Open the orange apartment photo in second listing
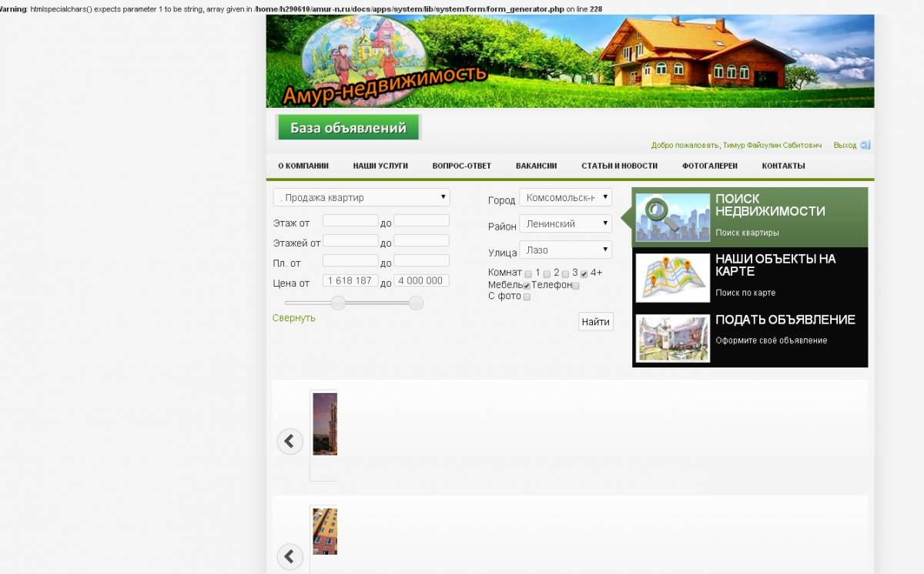924x574 pixels. (x=325, y=531)
